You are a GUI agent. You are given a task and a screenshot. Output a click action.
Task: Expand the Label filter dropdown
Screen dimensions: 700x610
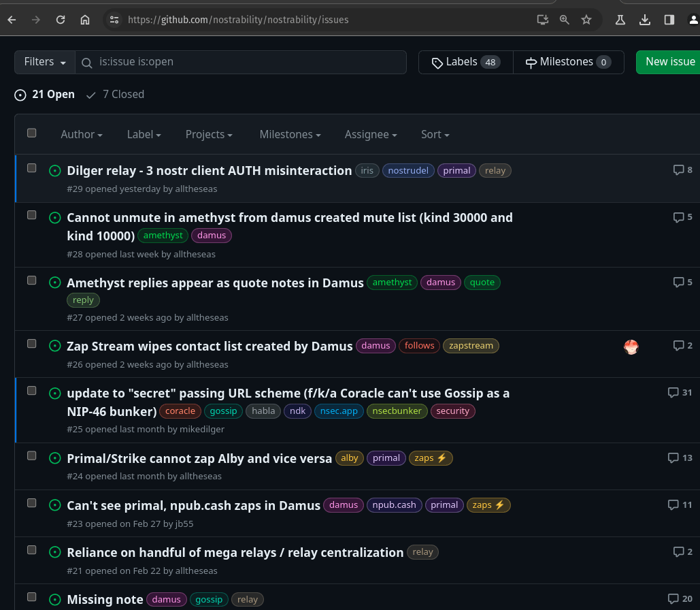[x=144, y=135]
